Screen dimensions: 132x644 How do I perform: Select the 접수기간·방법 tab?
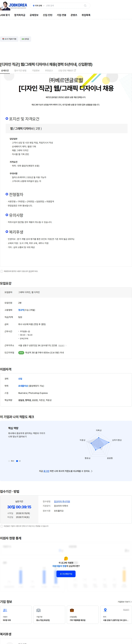point(20,71)
